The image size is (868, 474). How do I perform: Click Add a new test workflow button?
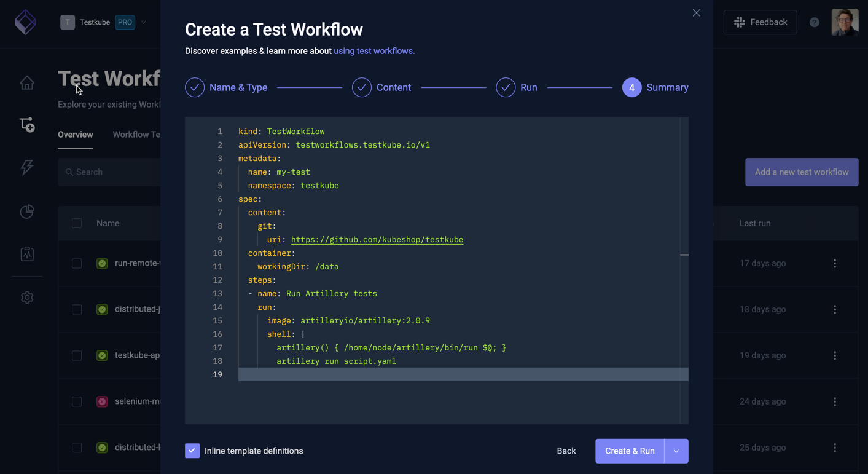click(x=802, y=172)
